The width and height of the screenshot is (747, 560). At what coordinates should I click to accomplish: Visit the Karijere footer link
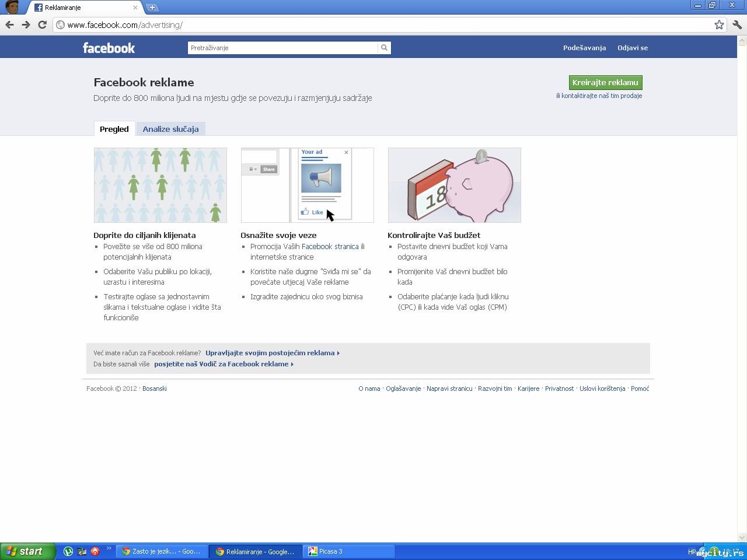point(529,388)
